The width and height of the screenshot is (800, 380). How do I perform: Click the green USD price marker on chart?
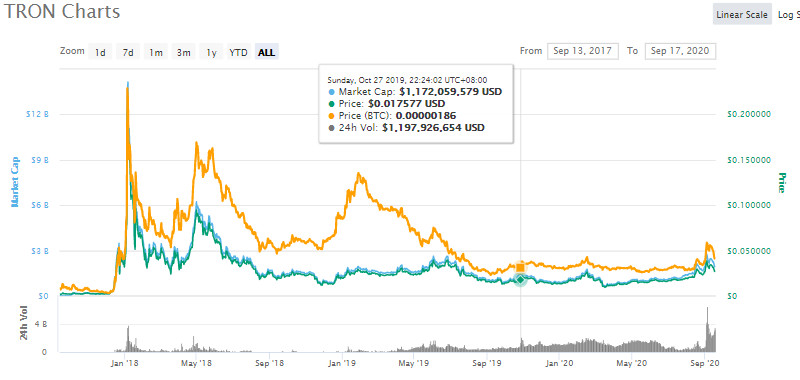pyautogui.click(x=520, y=280)
